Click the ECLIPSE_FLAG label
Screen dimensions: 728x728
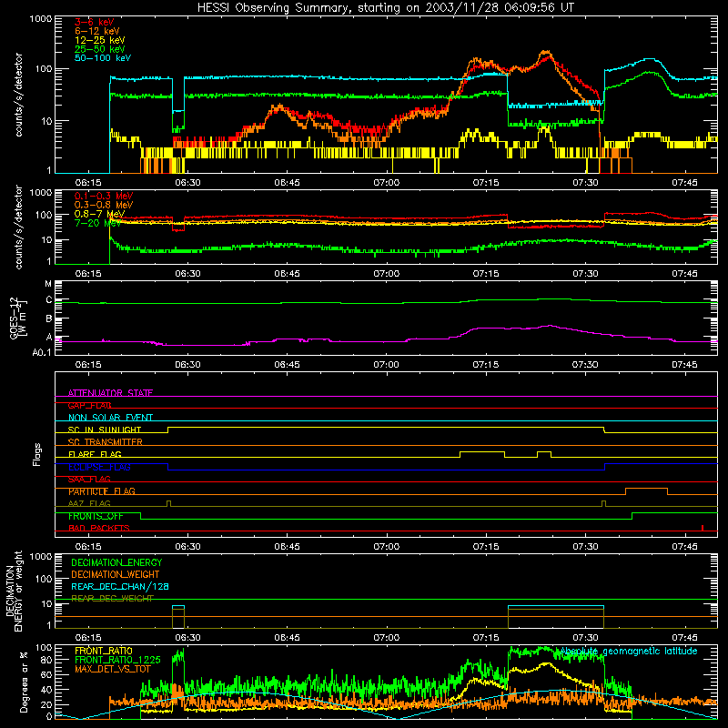(x=99, y=467)
